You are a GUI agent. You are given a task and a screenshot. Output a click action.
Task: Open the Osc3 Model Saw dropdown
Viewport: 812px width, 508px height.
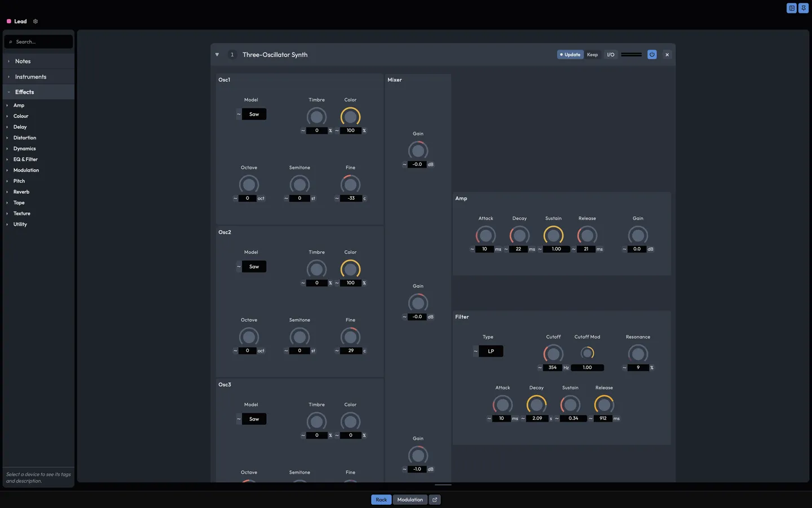[254, 419]
